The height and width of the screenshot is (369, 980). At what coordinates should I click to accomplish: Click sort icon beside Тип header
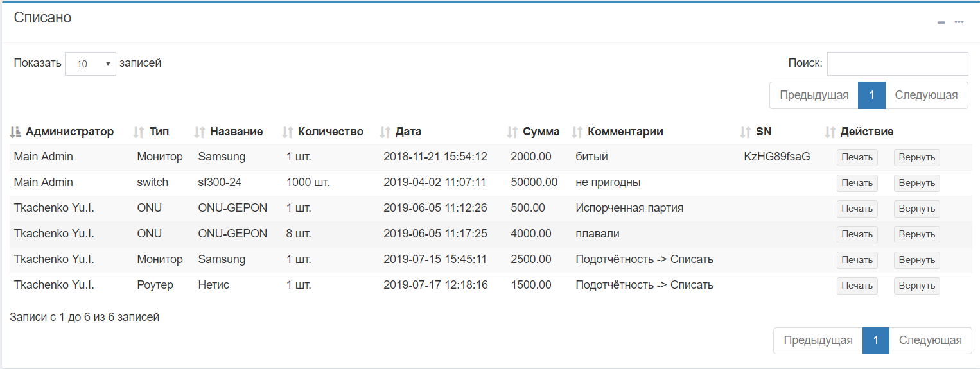point(139,132)
